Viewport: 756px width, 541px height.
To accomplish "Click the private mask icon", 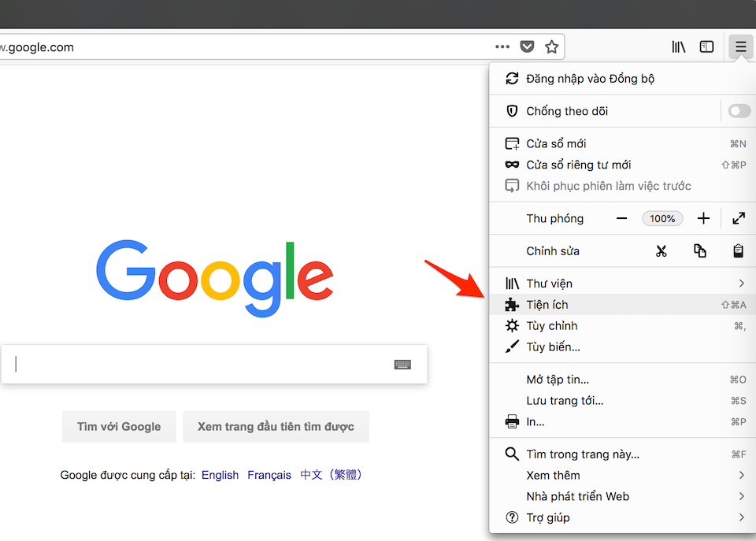I will click(x=512, y=165).
